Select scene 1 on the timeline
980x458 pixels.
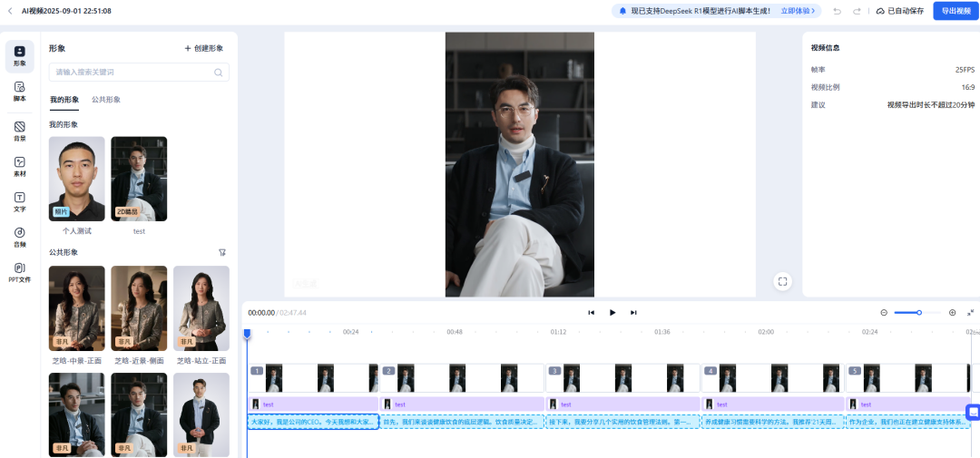tap(313, 378)
